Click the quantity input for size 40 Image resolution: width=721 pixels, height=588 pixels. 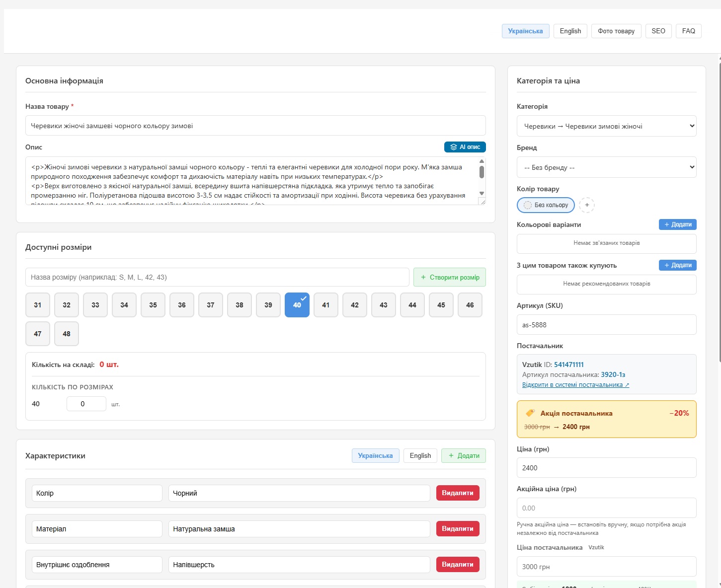(x=86, y=403)
